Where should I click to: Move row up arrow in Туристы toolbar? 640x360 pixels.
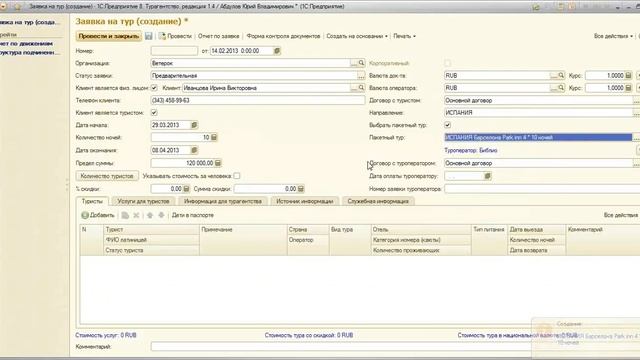(150, 215)
